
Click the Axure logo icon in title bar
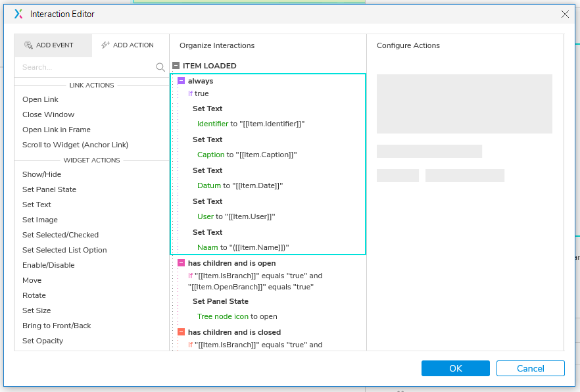(x=18, y=14)
